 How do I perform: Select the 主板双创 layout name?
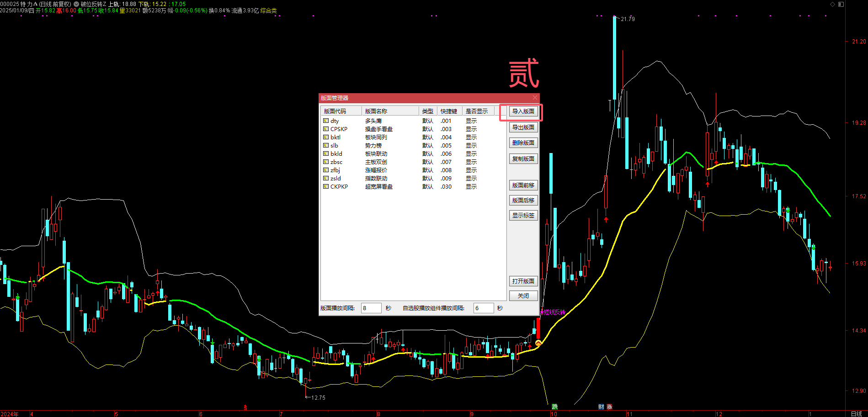(376, 162)
